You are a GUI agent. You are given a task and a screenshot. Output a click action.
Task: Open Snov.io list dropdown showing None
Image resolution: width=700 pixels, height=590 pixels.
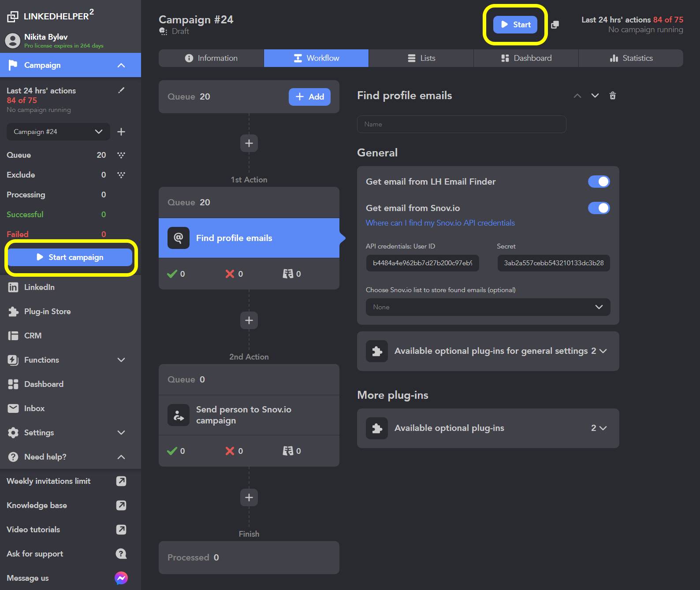[488, 307]
